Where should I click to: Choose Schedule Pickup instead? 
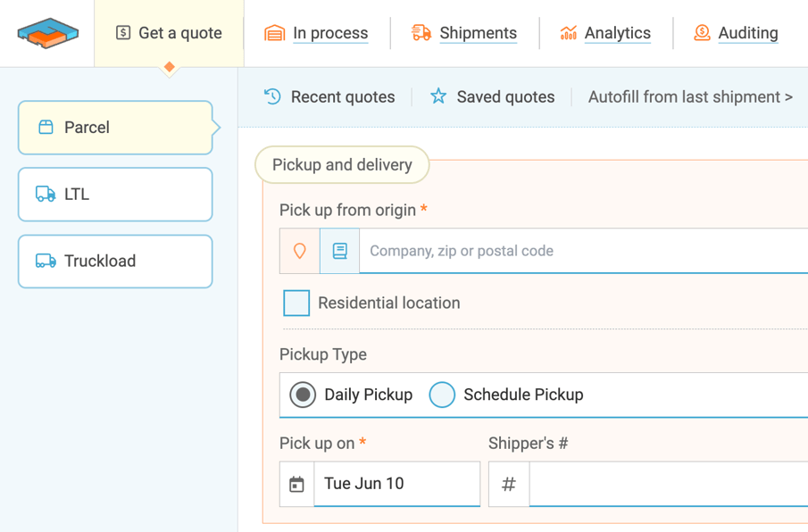[x=442, y=394]
